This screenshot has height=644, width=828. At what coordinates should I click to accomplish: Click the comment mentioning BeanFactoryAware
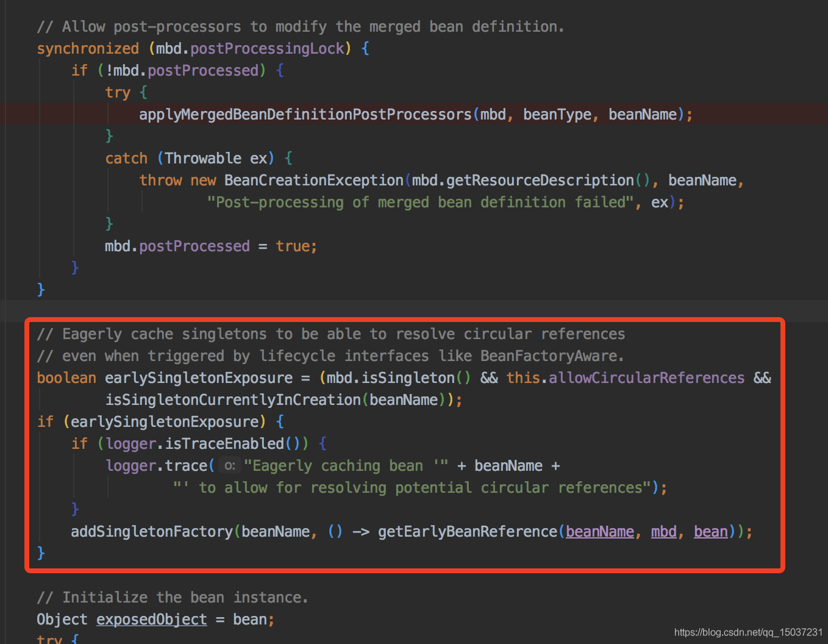pyautogui.click(x=330, y=356)
